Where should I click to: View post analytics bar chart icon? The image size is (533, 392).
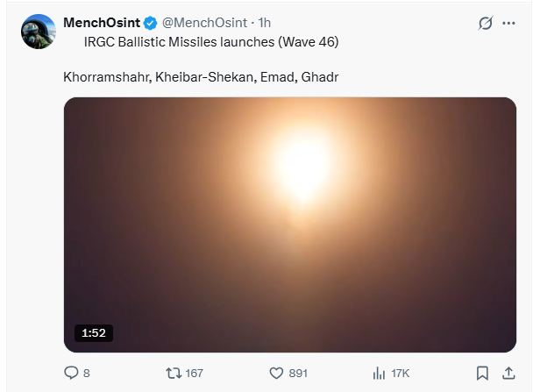(379, 373)
